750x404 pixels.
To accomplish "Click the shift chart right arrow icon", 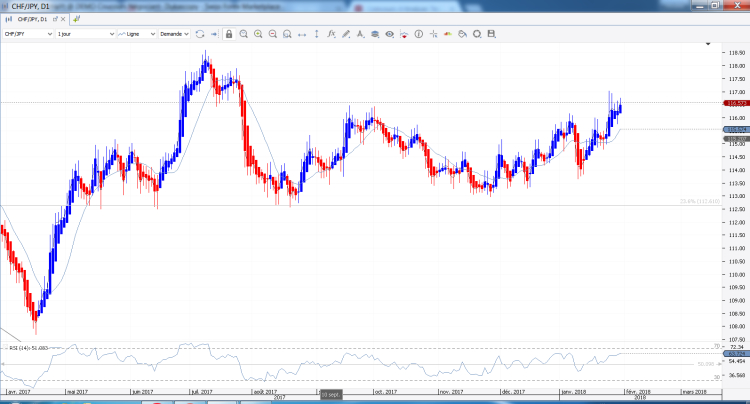I will (214, 34).
